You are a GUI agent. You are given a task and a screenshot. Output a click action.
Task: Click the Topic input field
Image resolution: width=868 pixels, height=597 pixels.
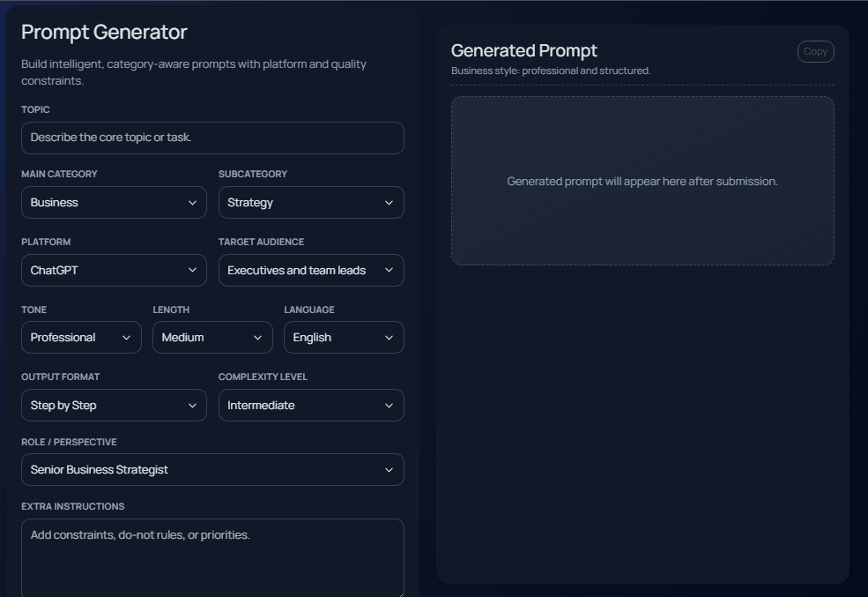[212, 138]
